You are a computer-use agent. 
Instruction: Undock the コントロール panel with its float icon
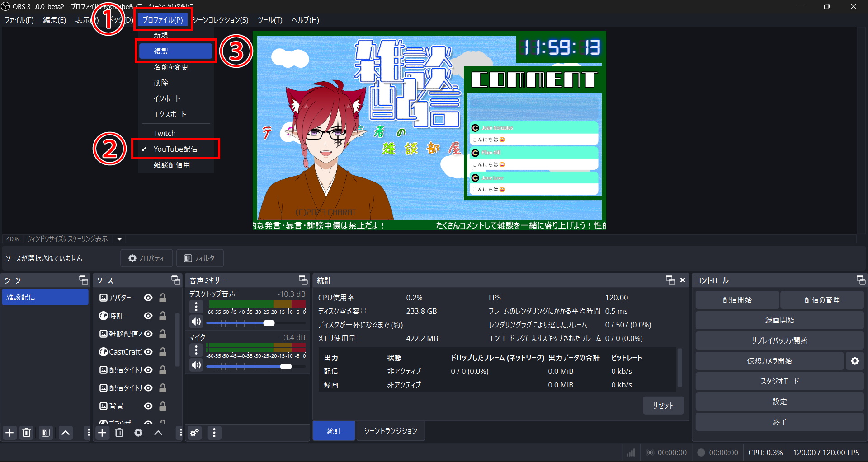coord(861,280)
